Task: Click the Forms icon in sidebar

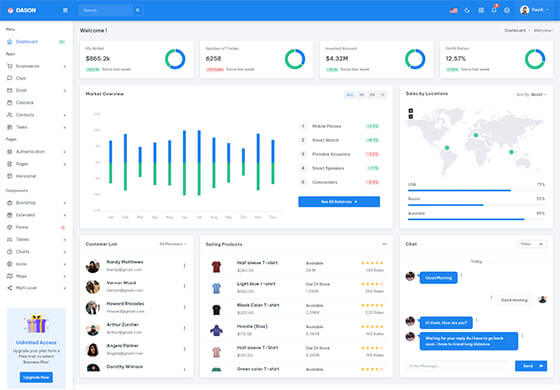Action: click(10, 227)
